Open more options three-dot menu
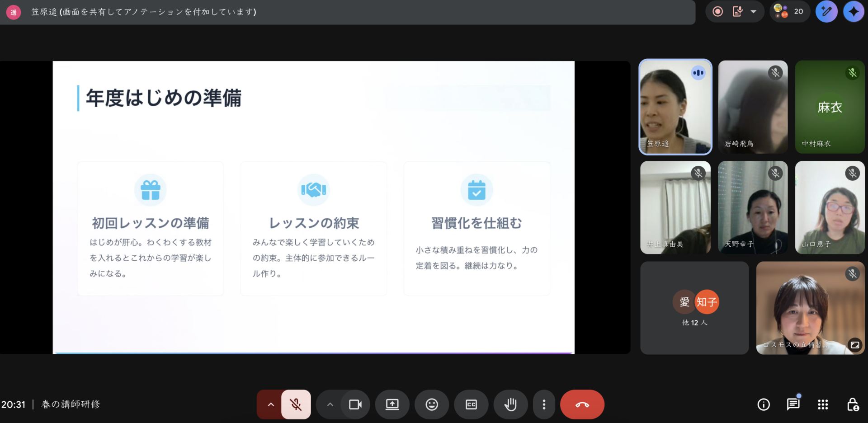Viewport: 868px width, 423px height. pyautogui.click(x=544, y=404)
